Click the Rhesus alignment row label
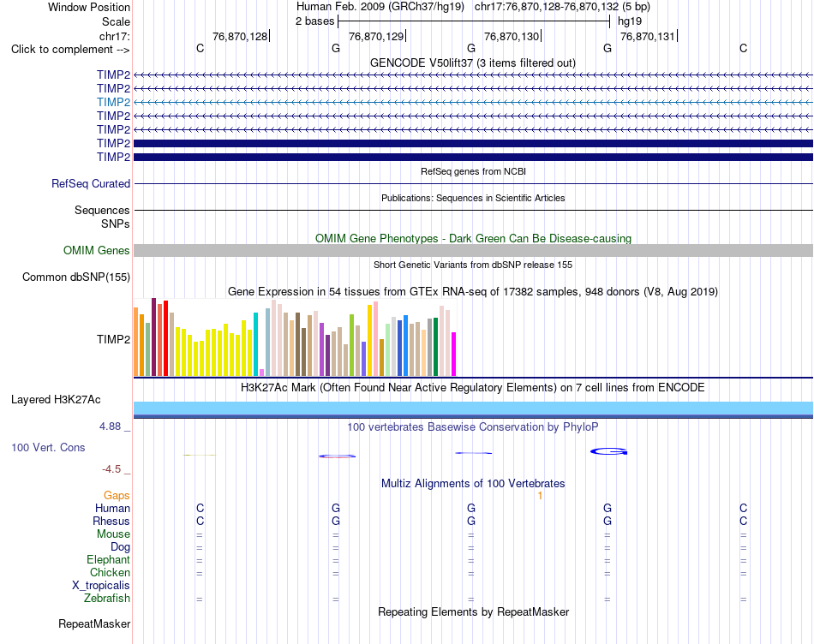Screen dimensions: 814x644 [x=111, y=521]
